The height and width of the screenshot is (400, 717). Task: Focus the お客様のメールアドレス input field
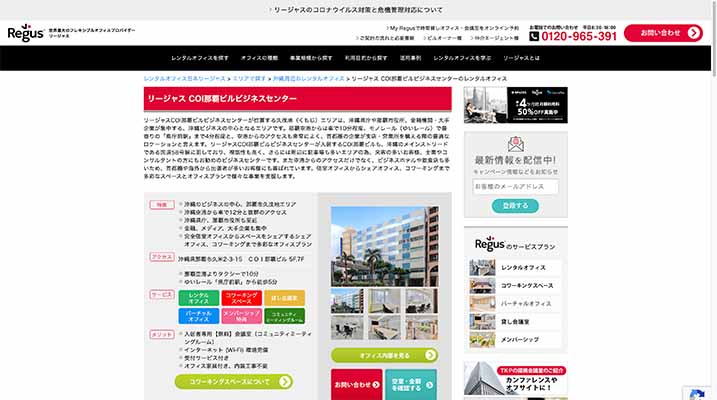click(515, 187)
